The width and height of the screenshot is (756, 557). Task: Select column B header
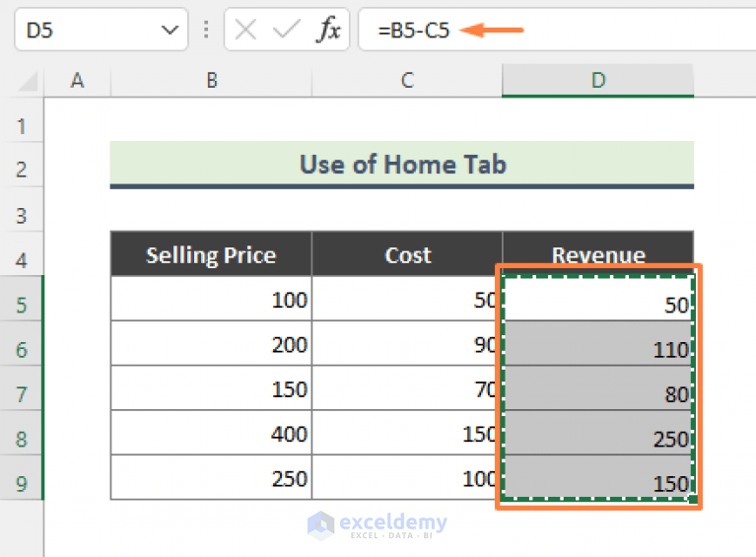coord(211,81)
